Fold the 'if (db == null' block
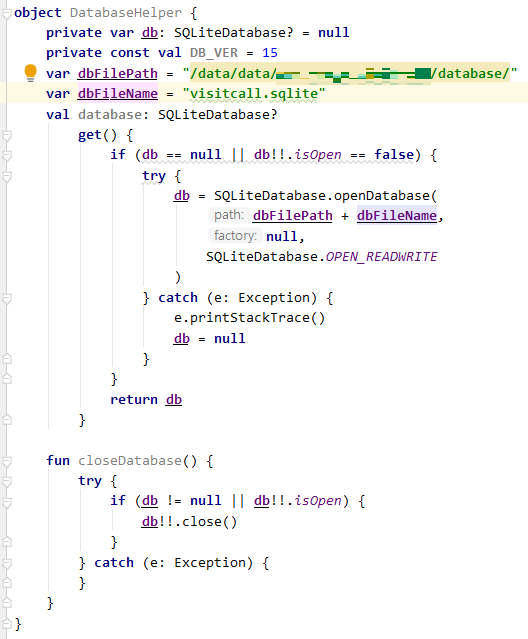The width and height of the screenshot is (528, 639). pyautogui.click(x=7, y=156)
